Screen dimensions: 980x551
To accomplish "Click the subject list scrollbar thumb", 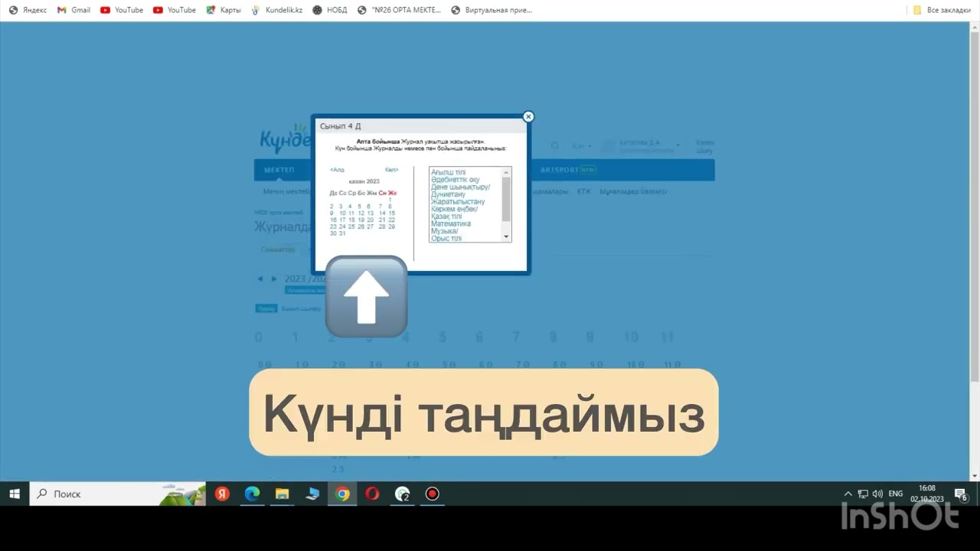I will 506,197.
